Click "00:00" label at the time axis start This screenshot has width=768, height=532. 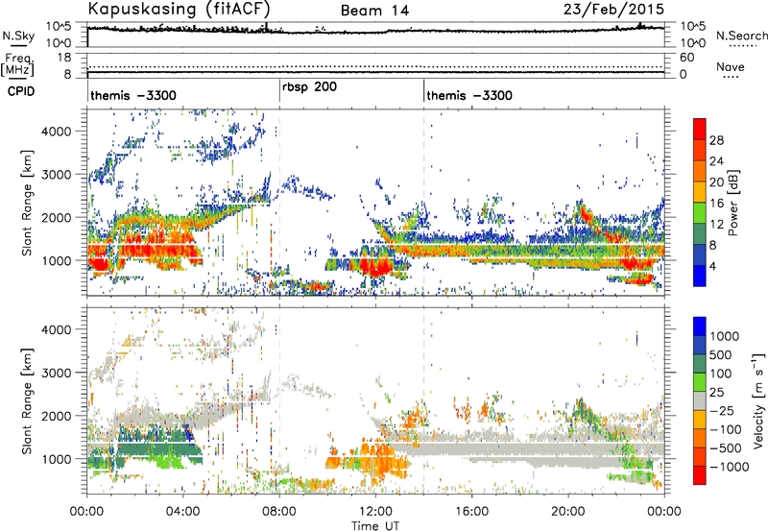[x=87, y=512]
